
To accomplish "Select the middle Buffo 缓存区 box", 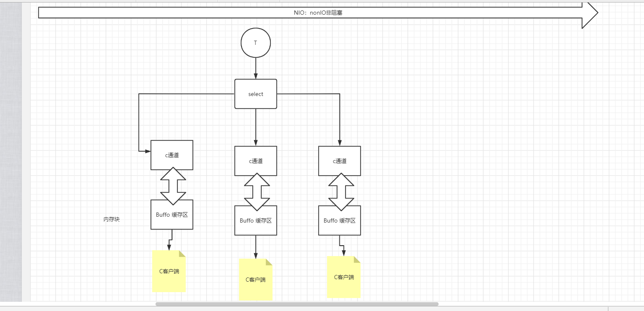I will [x=256, y=220].
